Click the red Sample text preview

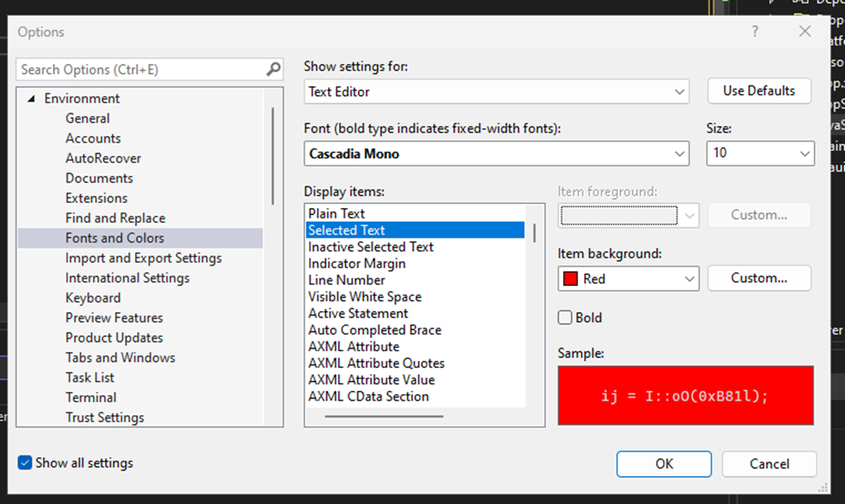click(685, 394)
